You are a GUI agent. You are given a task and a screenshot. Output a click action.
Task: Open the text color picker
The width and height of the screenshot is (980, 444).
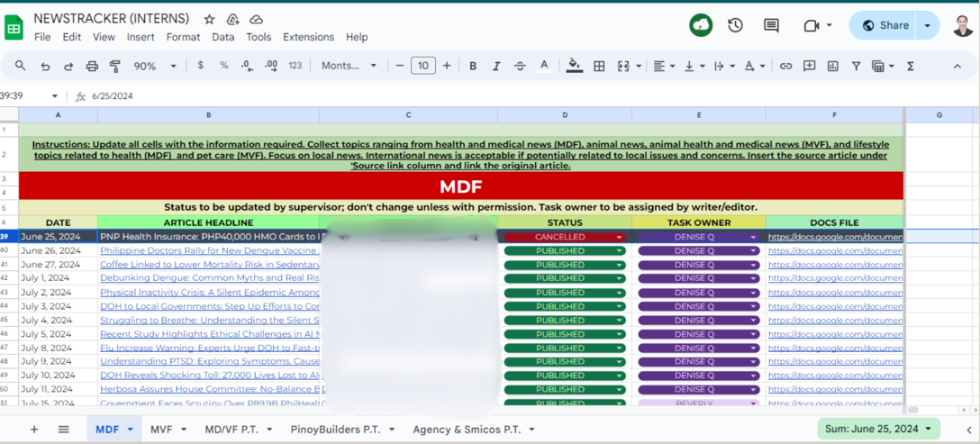click(544, 66)
